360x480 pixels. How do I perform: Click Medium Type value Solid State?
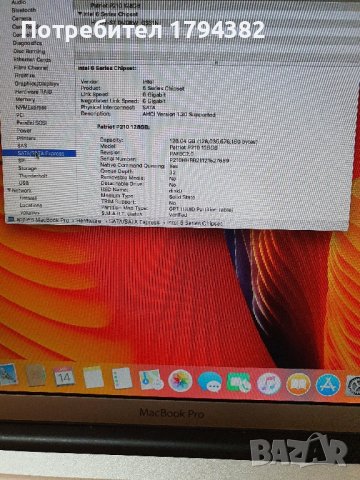pos(182,197)
